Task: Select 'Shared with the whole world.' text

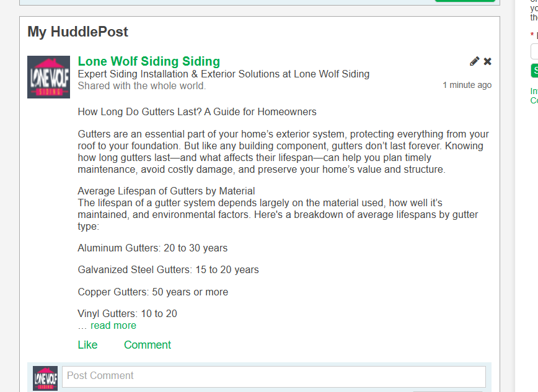Action: (x=142, y=85)
